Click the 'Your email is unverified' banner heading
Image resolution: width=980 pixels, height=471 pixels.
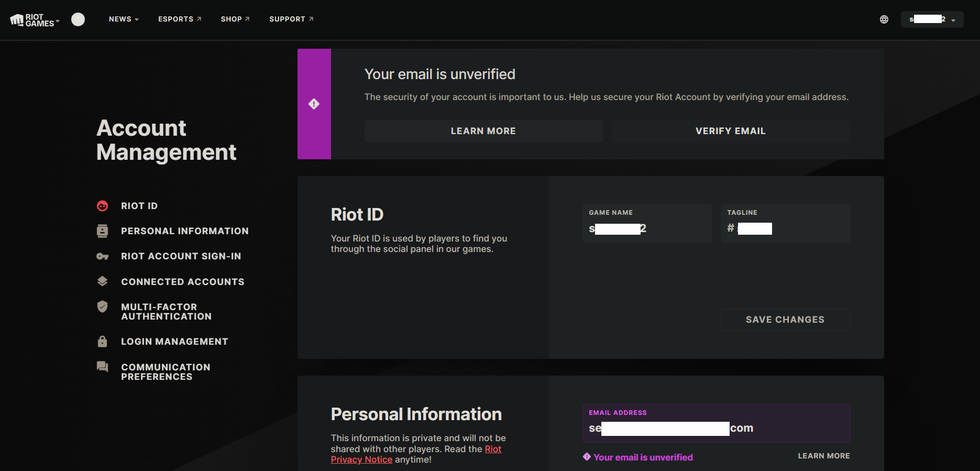pyautogui.click(x=440, y=74)
